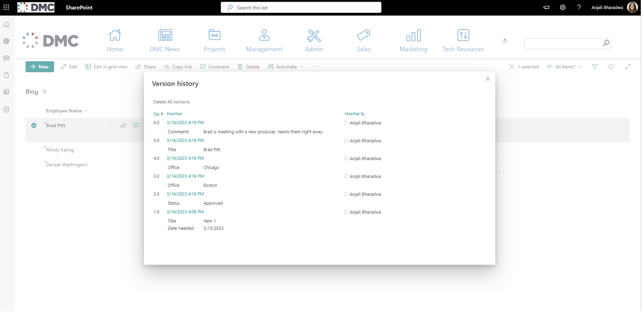Open version 6.0 dated 3/14/2023 4:19 PM
The width and height of the screenshot is (644, 314).
[x=186, y=123]
